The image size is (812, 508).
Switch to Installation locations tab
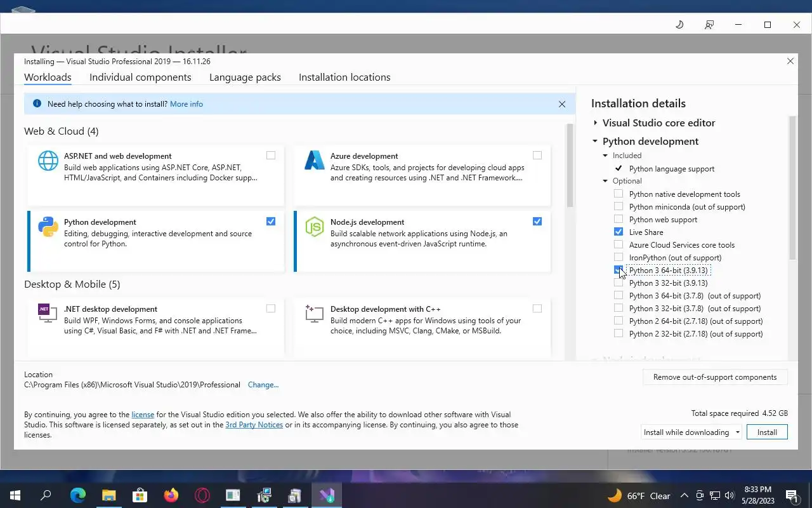(344, 77)
